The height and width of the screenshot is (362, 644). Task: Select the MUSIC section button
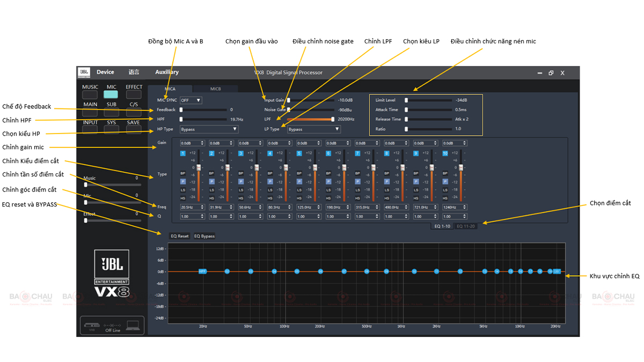click(x=90, y=94)
